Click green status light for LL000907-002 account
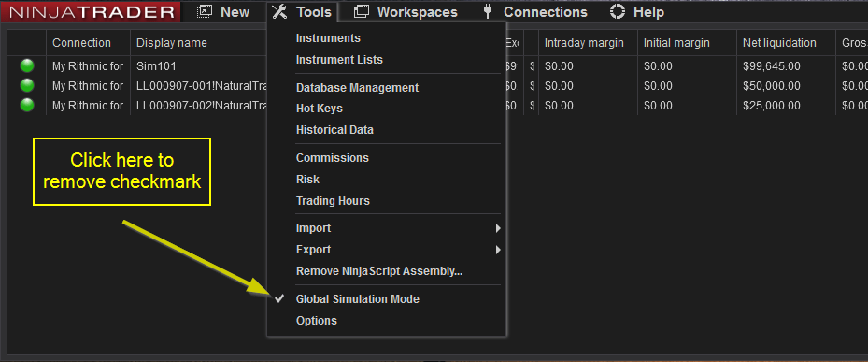Screen dimensions: 868x362 (x=27, y=105)
